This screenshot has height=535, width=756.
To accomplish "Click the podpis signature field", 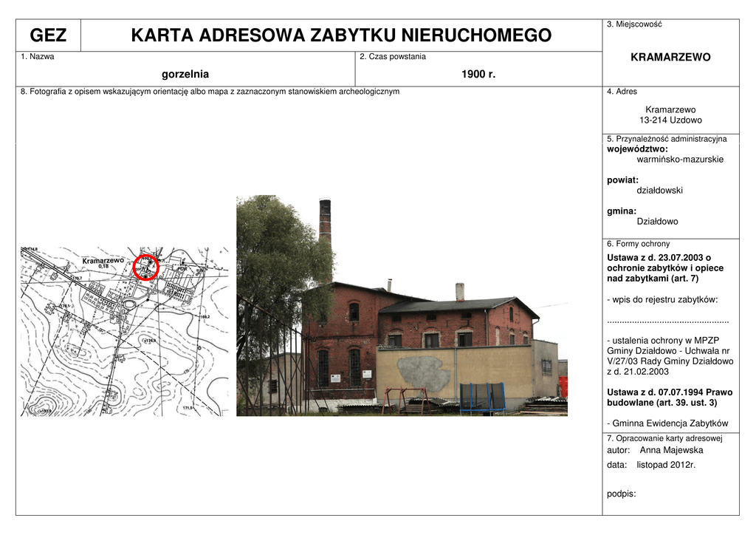I will coord(621,494).
